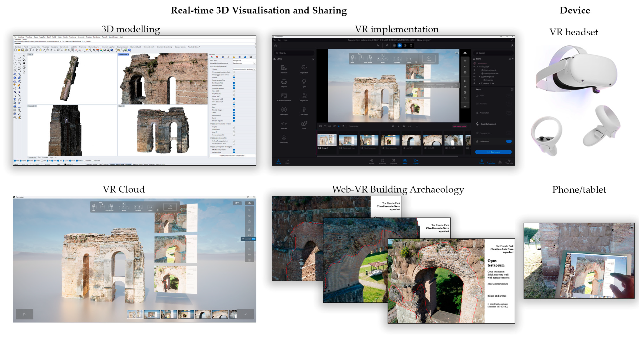
Task: Toggle visibility eye of Starting Ground
Action: [x=474, y=70]
